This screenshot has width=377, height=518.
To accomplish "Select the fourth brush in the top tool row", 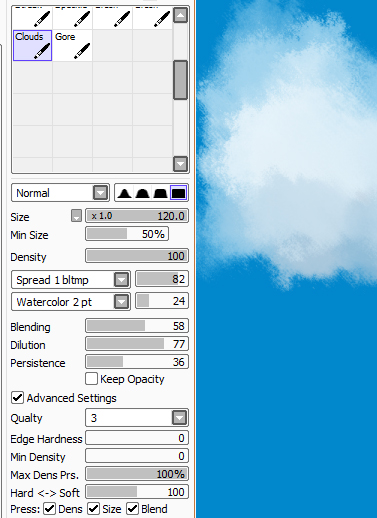I will tap(152, 17).
